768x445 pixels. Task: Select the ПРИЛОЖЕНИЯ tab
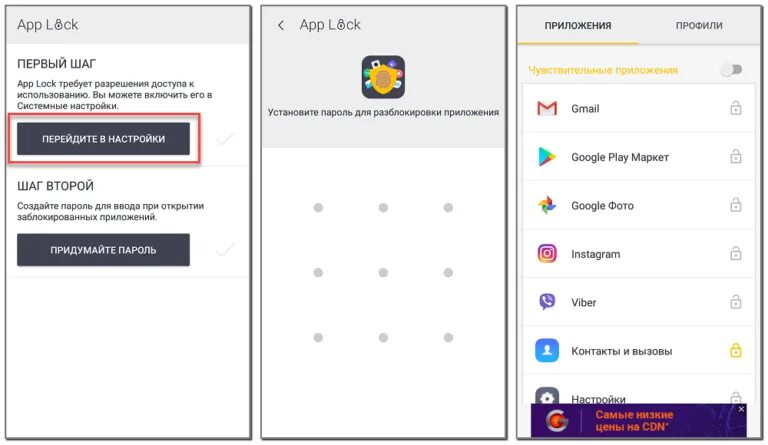578,25
